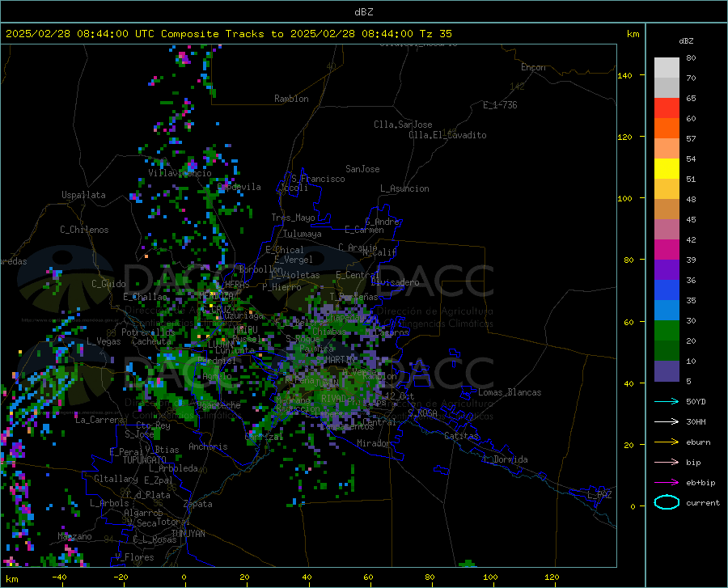Select the purple 36 dBZ swatch

pyautogui.click(x=667, y=270)
